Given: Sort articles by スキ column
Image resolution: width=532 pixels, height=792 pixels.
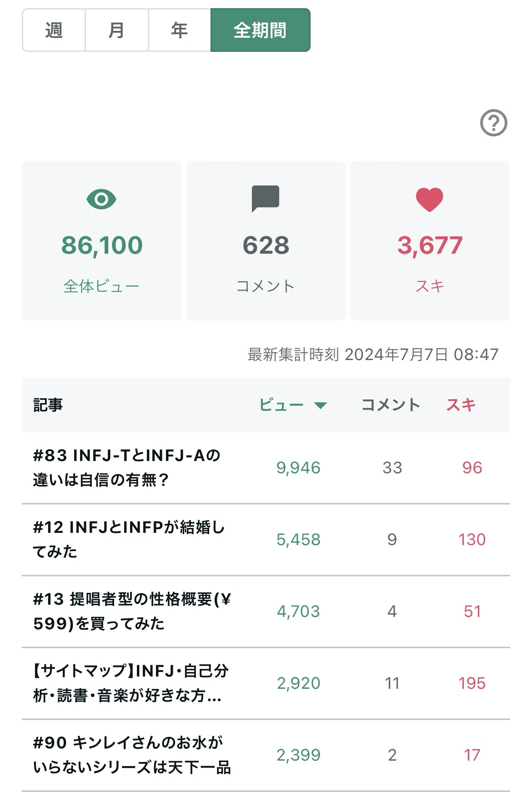Looking at the screenshot, I should pos(461,405).
